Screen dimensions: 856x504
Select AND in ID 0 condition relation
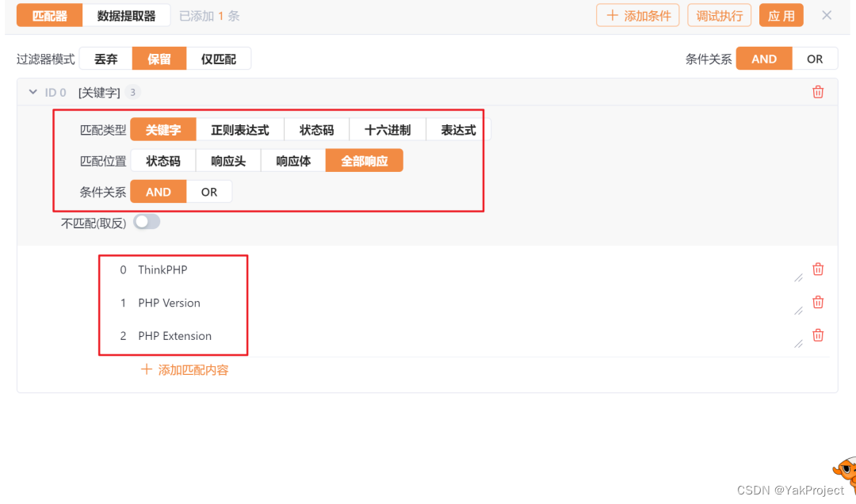pyautogui.click(x=159, y=192)
